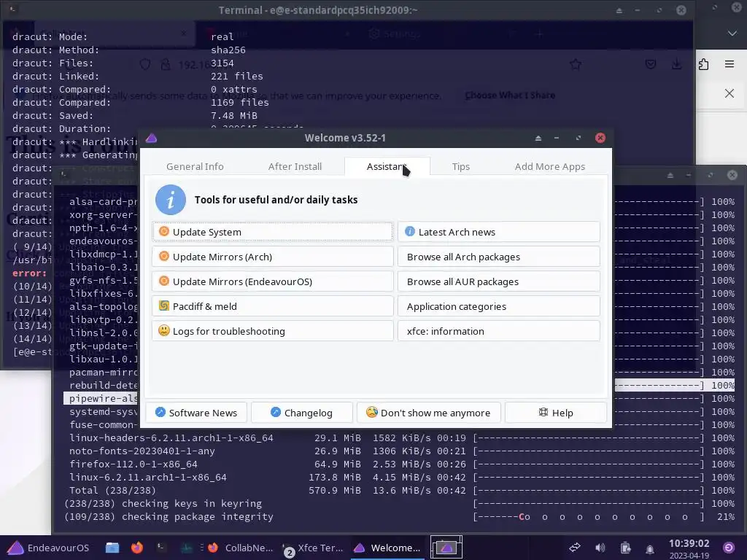Open Software News

point(196,413)
